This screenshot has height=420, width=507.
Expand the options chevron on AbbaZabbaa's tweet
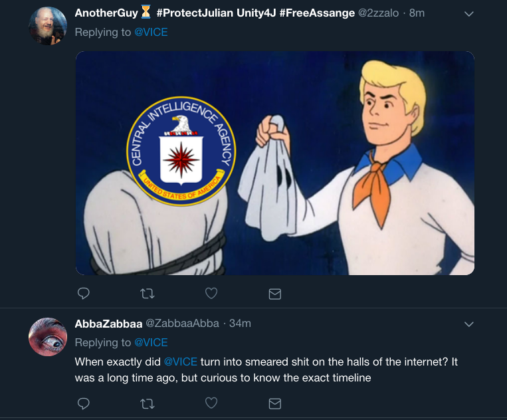469,324
